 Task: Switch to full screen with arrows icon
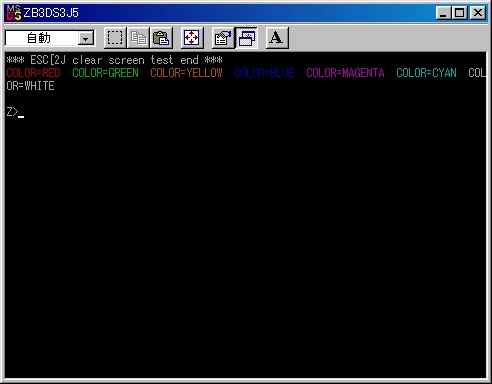192,38
